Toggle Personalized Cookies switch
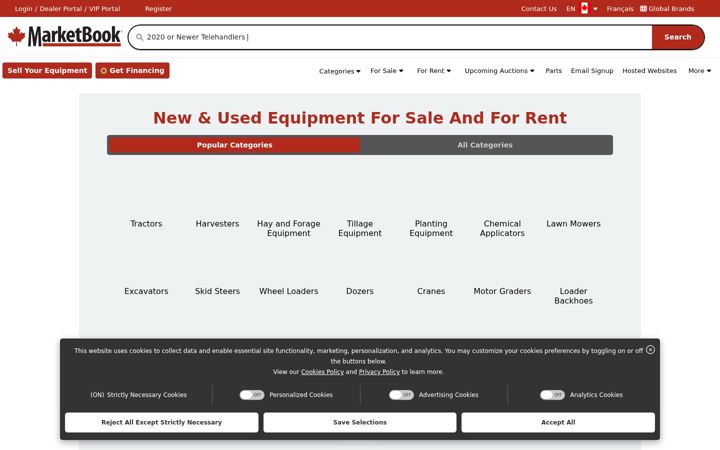 point(252,395)
